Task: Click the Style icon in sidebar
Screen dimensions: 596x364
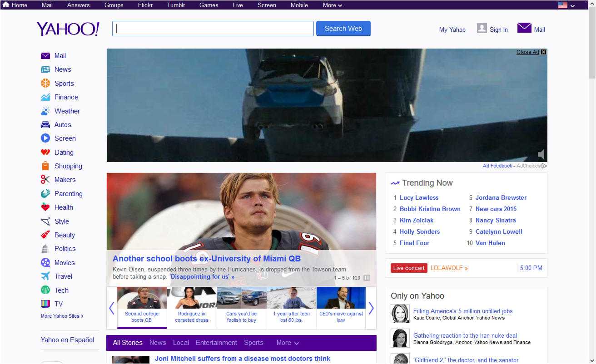Action: click(45, 221)
